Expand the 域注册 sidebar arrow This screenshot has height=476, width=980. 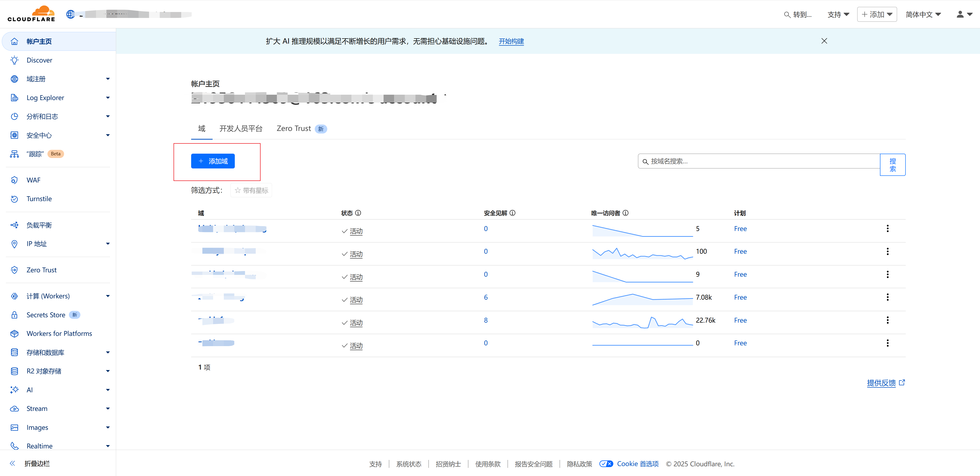[x=108, y=79]
